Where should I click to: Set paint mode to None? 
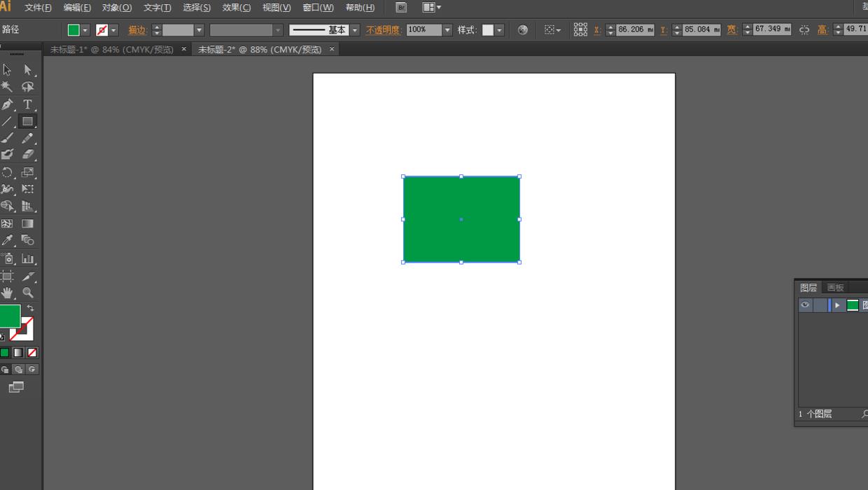coord(32,353)
